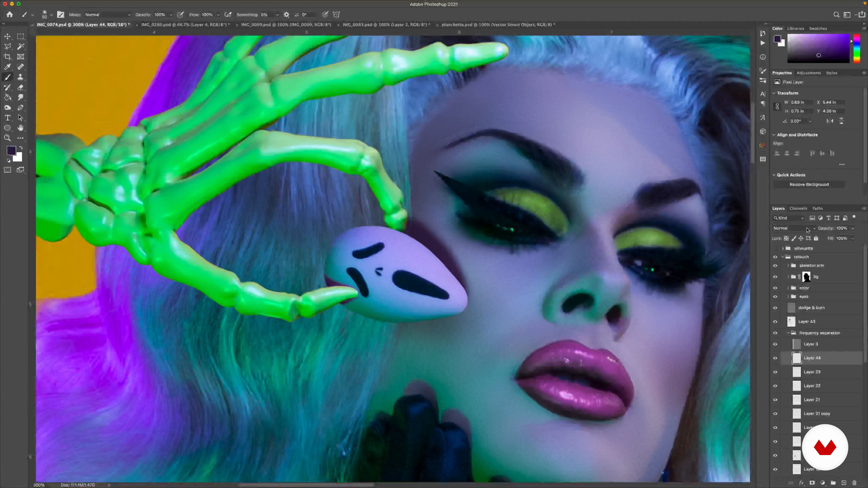Toggle visibility of bg group
The image size is (868, 488).
pyautogui.click(x=775, y=277)
